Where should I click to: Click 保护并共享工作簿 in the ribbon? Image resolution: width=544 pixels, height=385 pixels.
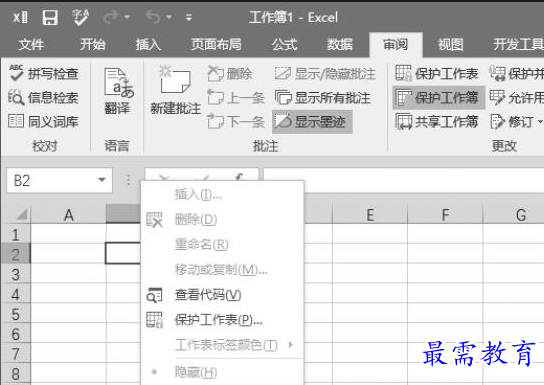pyautogui.click(x=516, y=74)
